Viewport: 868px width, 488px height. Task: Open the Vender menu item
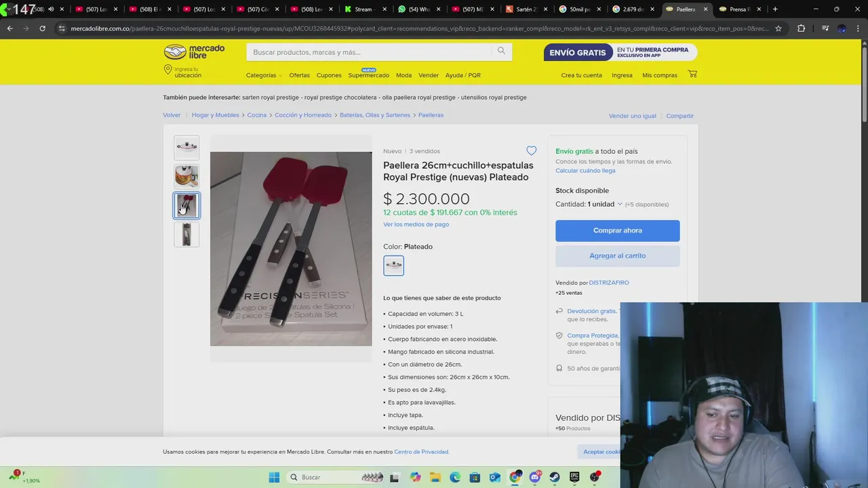click(x=429, y=75)
